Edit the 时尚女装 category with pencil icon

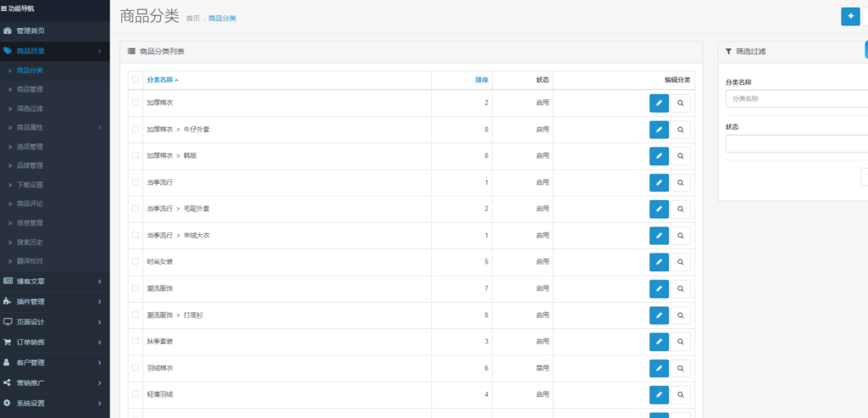[x=659, y=262]
